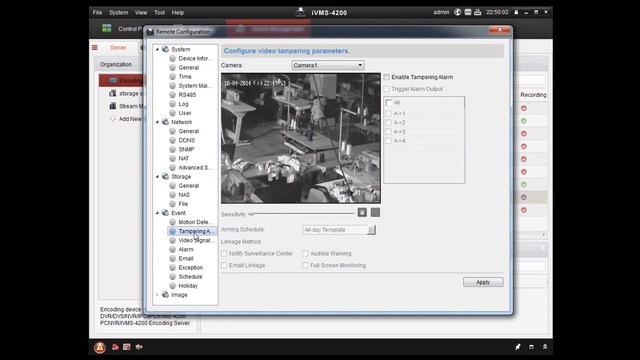Collapse the System tree node
Viewport: 640px width, 360px height.
pos(158,49)
